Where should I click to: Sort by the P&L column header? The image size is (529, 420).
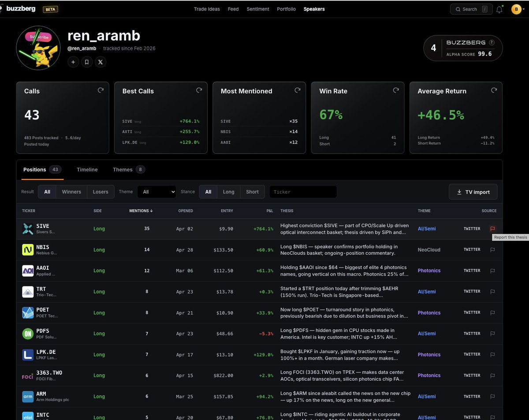tap(270, 211)
